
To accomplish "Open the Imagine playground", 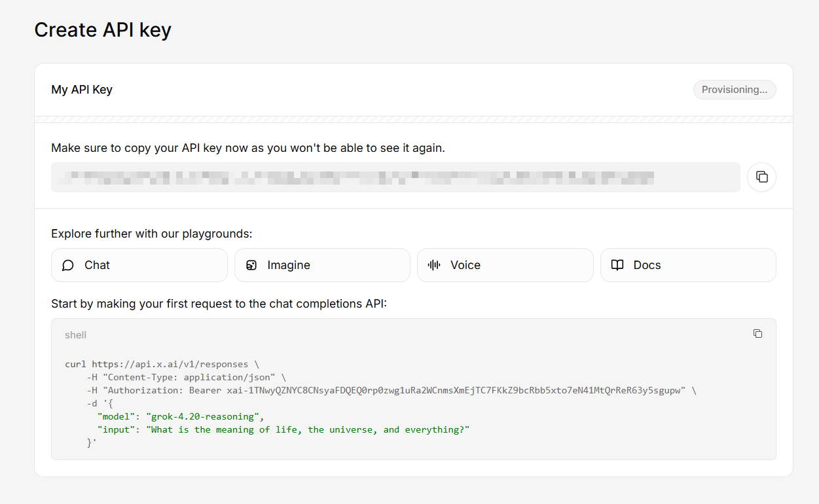I will point(322,265).
